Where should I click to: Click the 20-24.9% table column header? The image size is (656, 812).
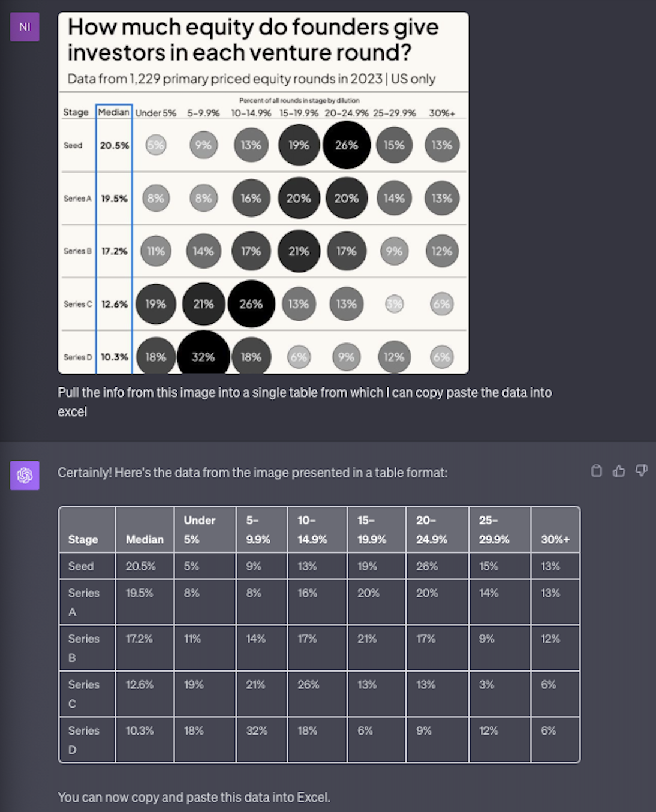tap(432, 530)
